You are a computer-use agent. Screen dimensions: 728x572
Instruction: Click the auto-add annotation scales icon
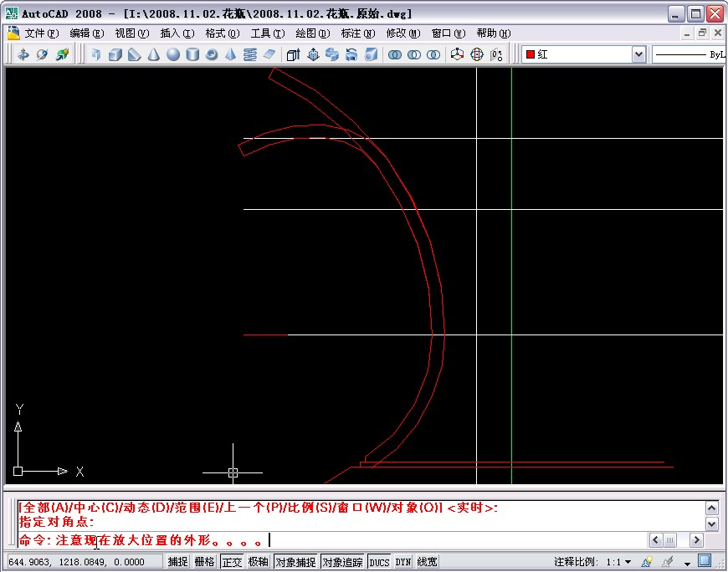[x=668, y=562]
